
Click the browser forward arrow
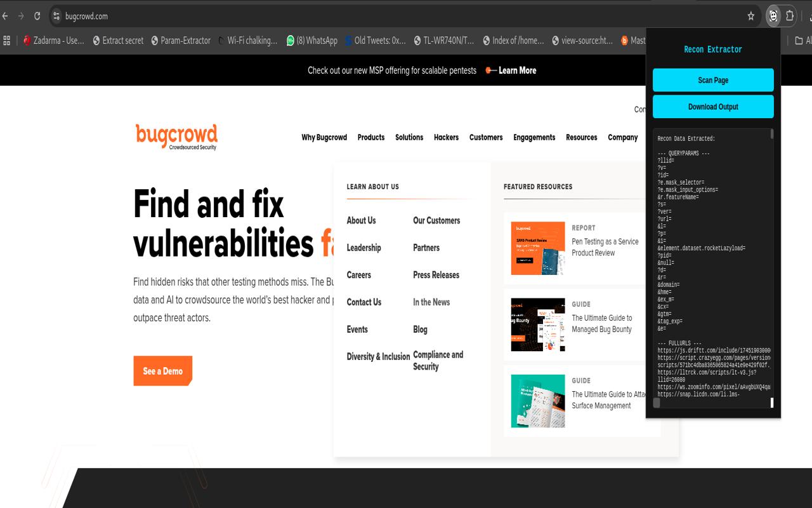coord(22,16)
